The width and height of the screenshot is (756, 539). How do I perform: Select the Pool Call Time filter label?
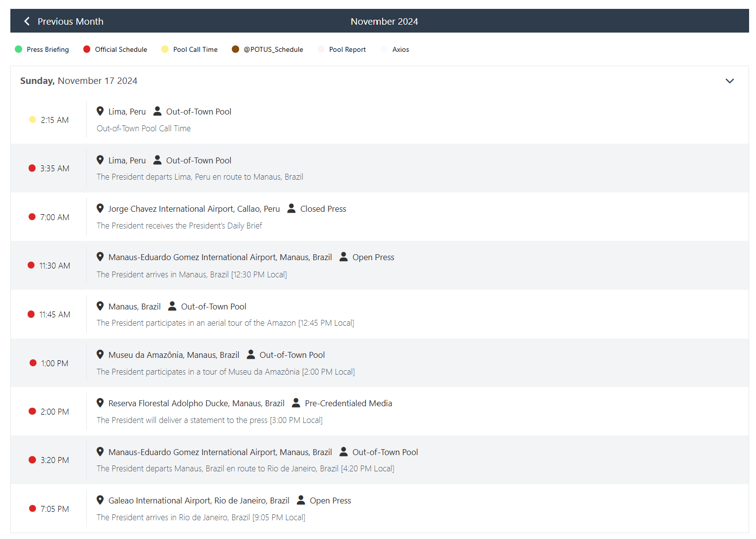click(x=195, y=49)
